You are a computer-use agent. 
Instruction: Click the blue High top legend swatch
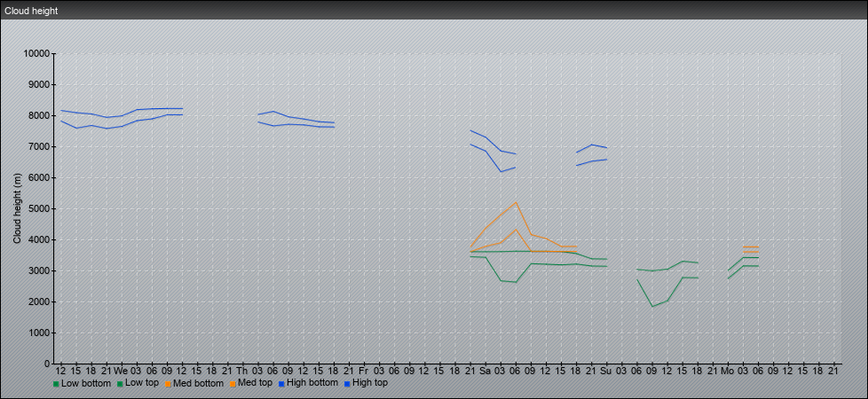pyautogui.click(x=347, y=383)
